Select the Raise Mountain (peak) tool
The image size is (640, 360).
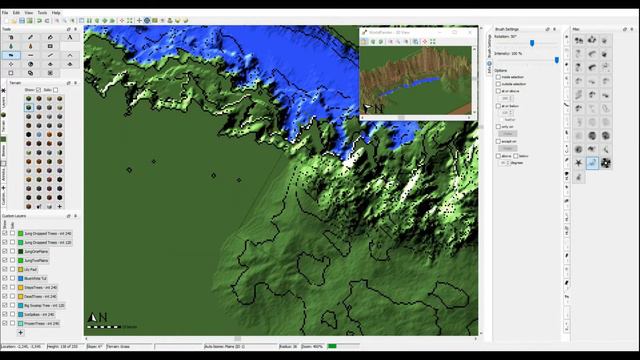click(x=70, y=55)
